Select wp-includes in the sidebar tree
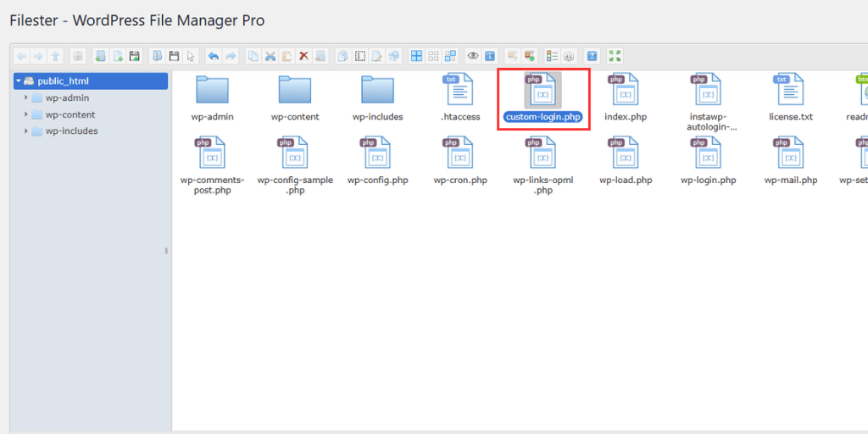The width and height of the screenshot is (868, 434). tap(71, 131)
